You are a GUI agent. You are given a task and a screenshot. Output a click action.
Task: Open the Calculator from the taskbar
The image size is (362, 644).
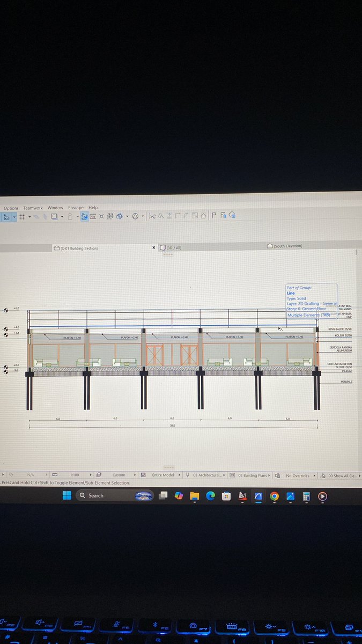tap(306, 496)
